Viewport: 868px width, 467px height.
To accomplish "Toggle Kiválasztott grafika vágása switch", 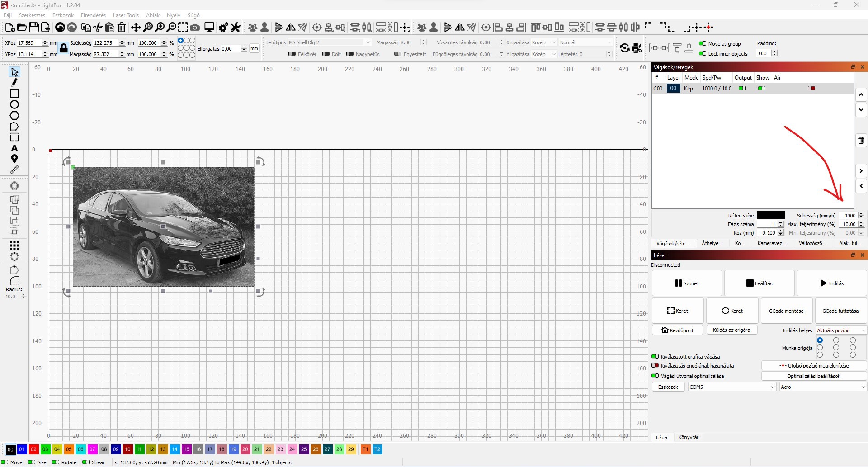I will pos(655,357).
